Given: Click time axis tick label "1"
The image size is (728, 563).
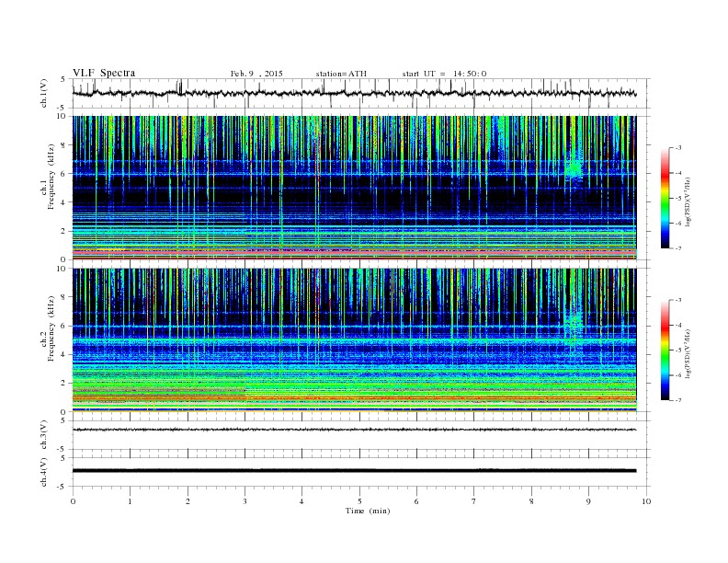Looking at the screenshot, I should point(130,501).
